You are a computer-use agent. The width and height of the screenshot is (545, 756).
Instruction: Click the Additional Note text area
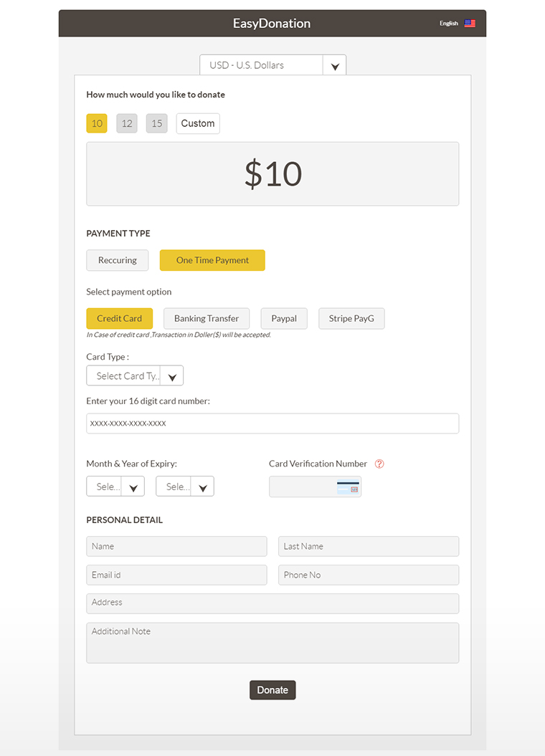(x=272, y=643)
